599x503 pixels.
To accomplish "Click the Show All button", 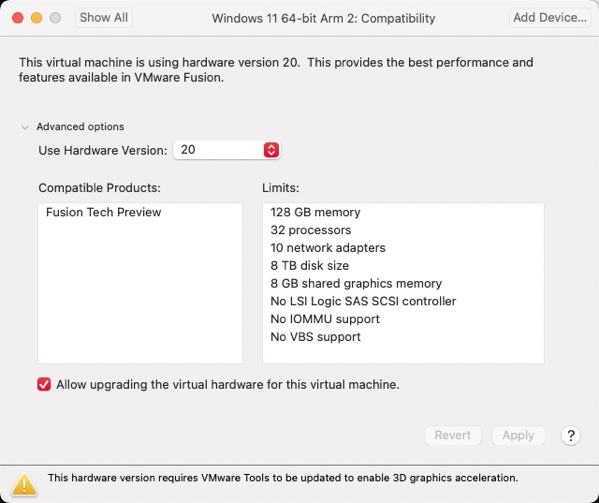I will [x=104, y=18].
